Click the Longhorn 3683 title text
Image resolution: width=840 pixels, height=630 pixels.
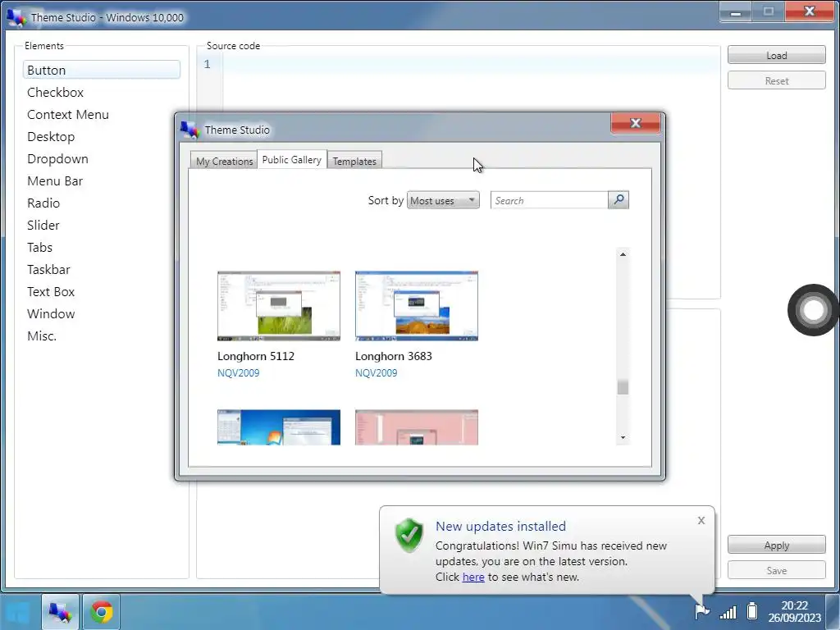tap(393, 356)
